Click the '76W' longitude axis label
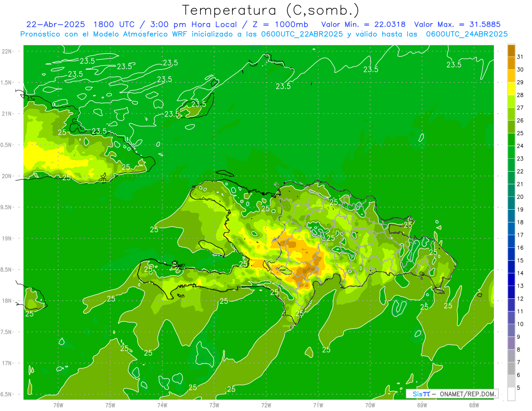This screenshot has height=411, width=532. (58, 405)
